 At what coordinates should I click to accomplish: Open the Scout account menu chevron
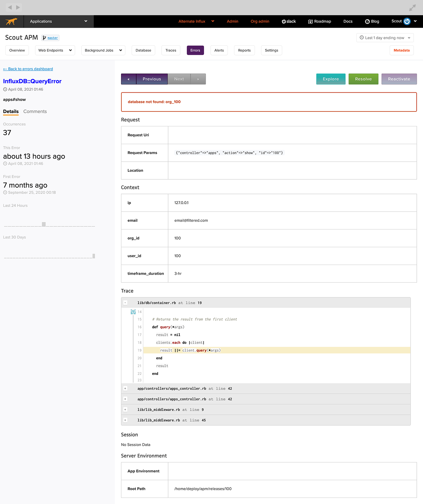[415, 21]
